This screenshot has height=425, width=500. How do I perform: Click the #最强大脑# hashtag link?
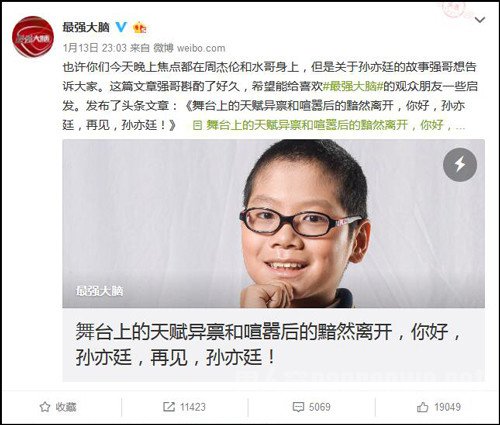coord(353,86)
